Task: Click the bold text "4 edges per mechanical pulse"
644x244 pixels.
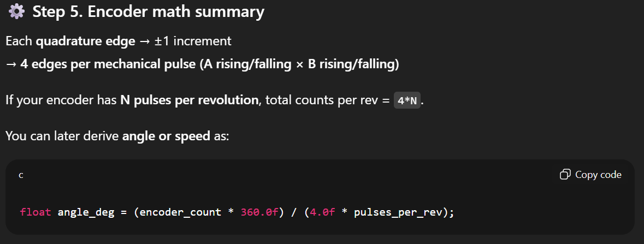Action: point(108,64)
